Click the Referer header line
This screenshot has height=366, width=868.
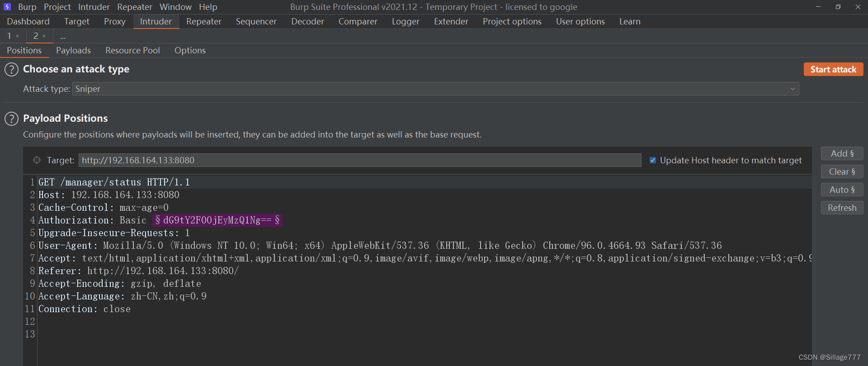pyautogui.click(x=138, y=271)
